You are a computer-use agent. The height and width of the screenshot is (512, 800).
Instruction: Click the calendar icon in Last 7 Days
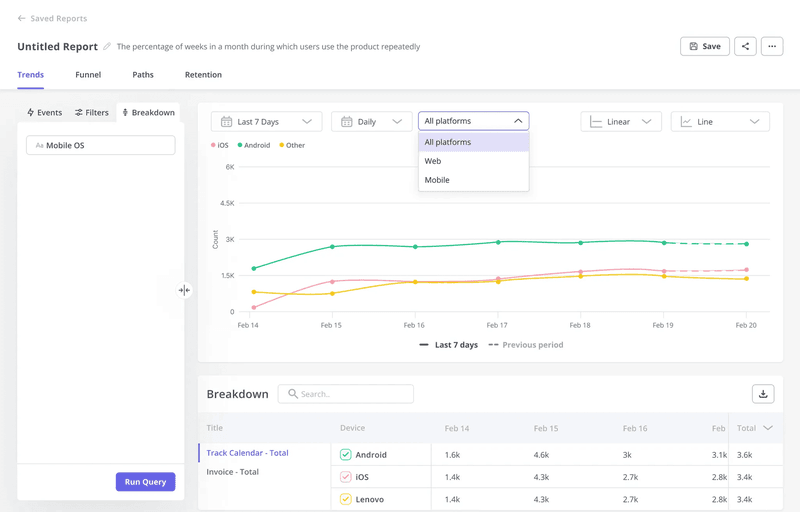pos(227,122)
